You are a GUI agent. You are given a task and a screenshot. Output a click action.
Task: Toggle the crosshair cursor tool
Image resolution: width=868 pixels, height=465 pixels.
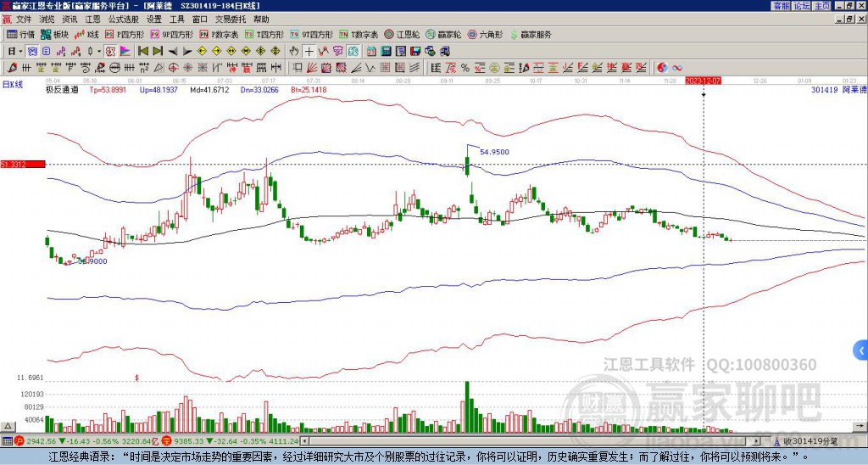tap(309, 52)
